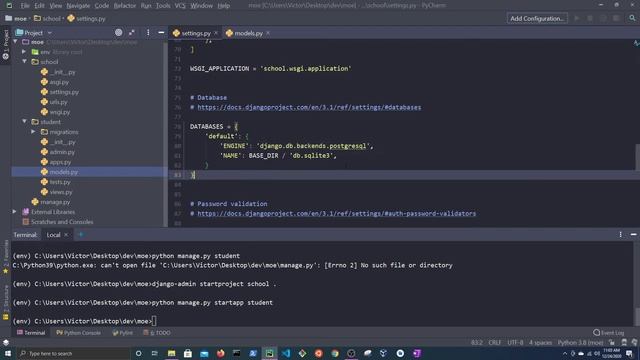This screenshot has width=640, height=360.
Task: Click Add Configuration button
Action: pos(537,18)
